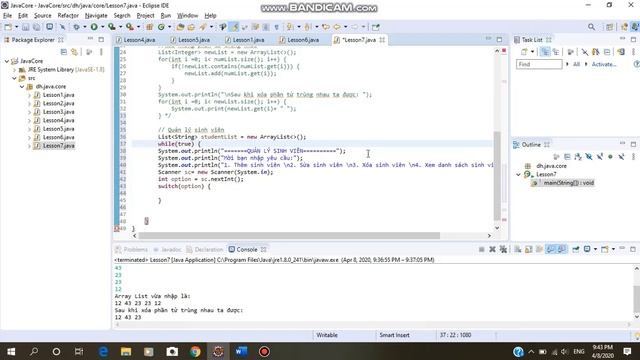Click the New Java Class icon

[x=161, y=27]
